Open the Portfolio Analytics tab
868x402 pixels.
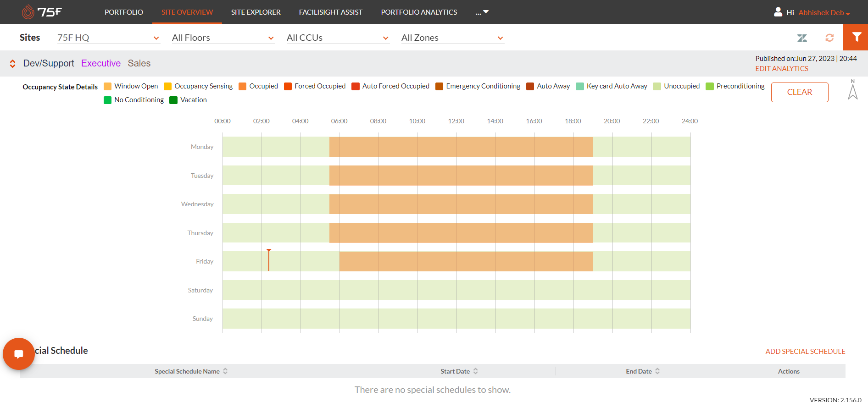(419, 12)
